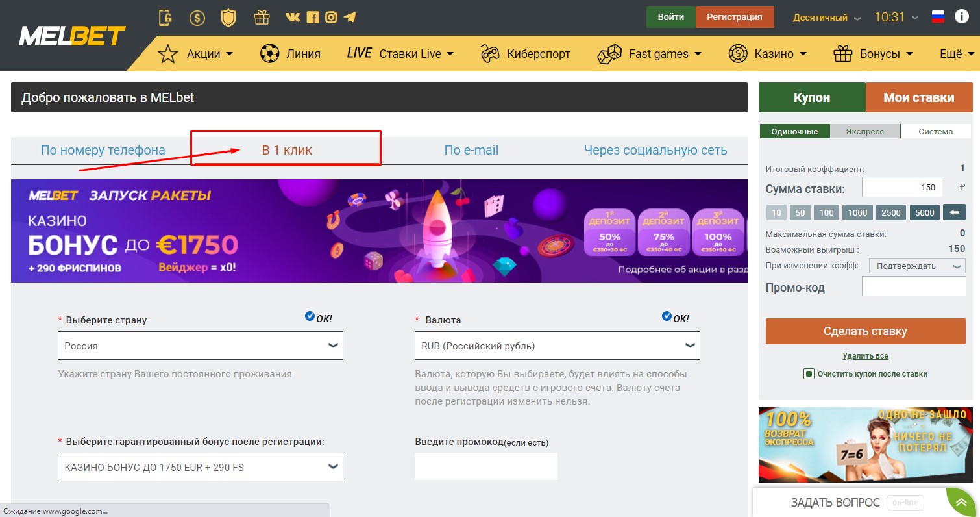Open the Киберспорт menu item
Viewport: 980px width, 517px height.
tap(538, 54)
